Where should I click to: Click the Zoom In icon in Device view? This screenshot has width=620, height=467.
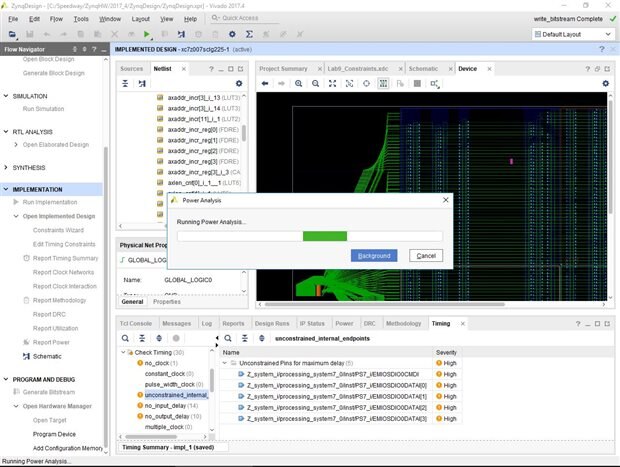[299, 84]
